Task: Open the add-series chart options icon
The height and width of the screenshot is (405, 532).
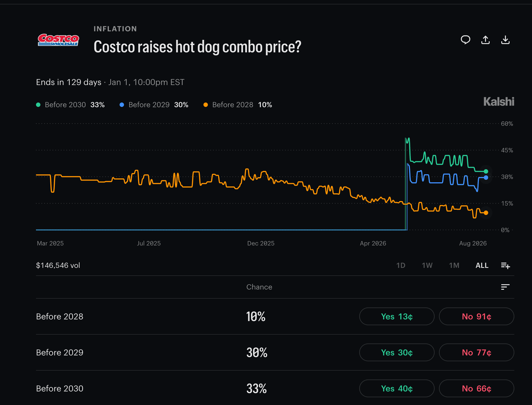Action: (505, 265)
